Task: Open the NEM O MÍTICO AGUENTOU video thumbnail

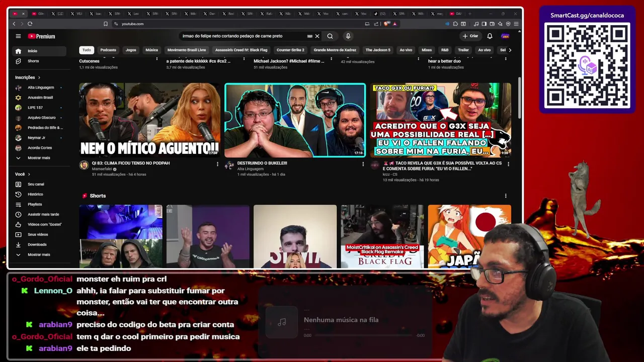Action: pyautogui.click(x=149, y=120)
